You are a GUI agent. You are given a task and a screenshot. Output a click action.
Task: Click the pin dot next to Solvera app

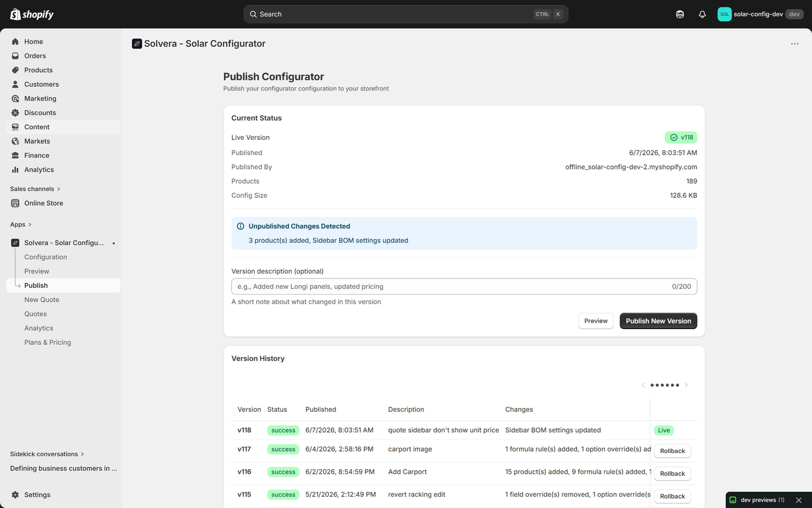114,243
